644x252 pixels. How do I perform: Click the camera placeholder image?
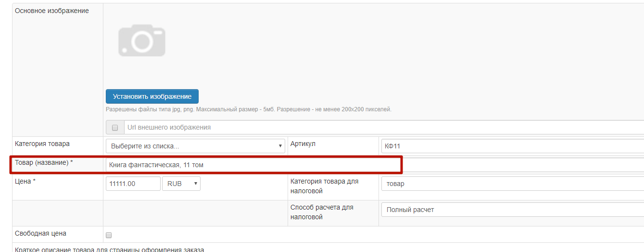(142, 41)
